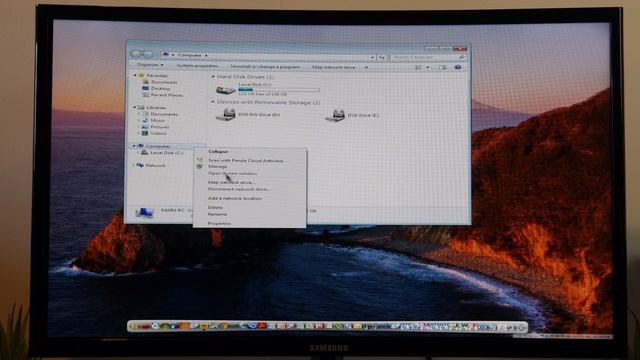Click the Forward navigation arrow in Explorer

click(148, 54)
